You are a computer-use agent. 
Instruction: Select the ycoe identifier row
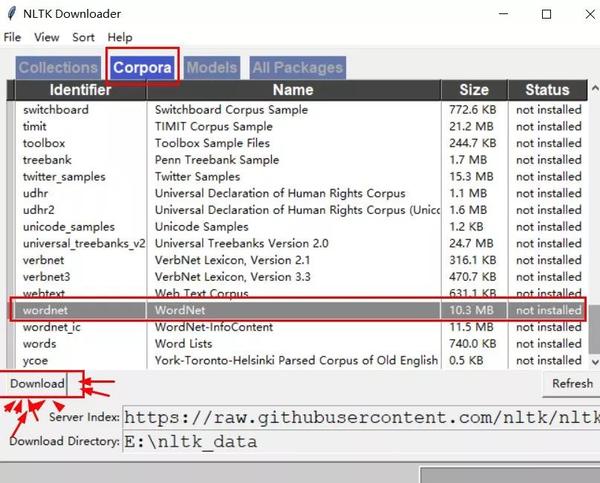(x=36, y=361)
